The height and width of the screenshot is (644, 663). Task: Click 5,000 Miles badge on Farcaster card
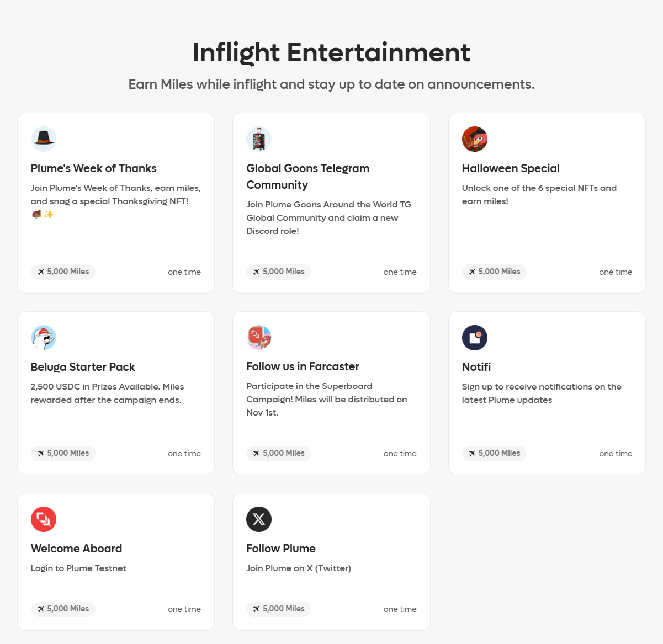coord(279,453)
